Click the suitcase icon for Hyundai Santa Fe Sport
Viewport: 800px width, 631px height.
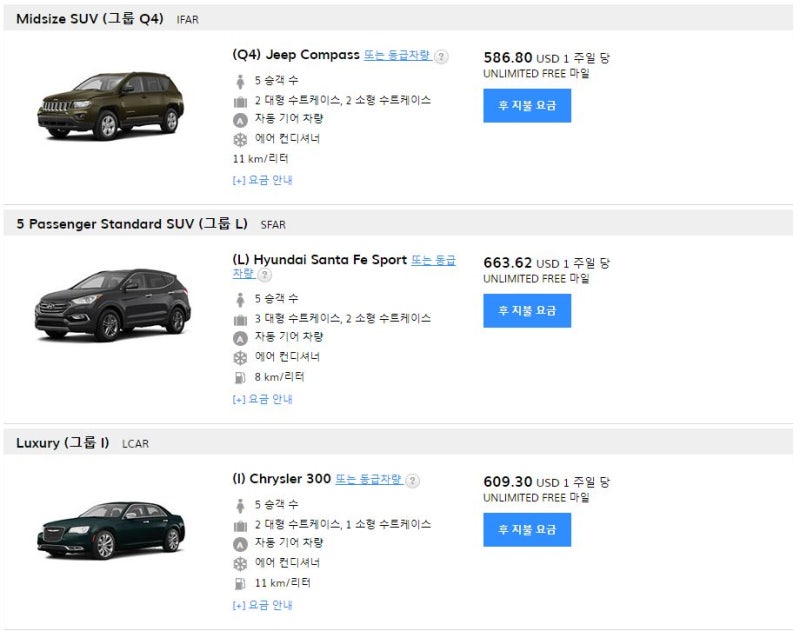pos(240,319)
